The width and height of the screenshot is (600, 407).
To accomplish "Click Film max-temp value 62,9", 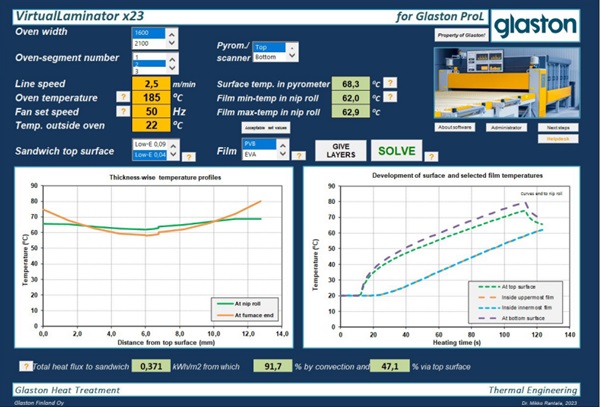I will tap(351, 112).
